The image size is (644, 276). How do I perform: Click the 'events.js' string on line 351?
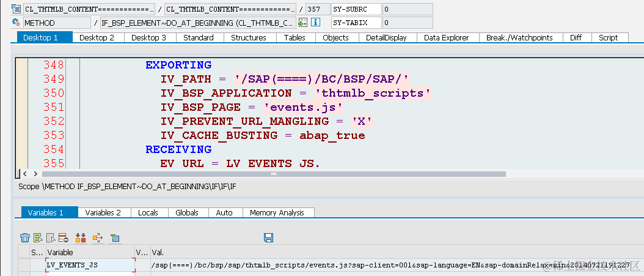[x=303, y=107]
